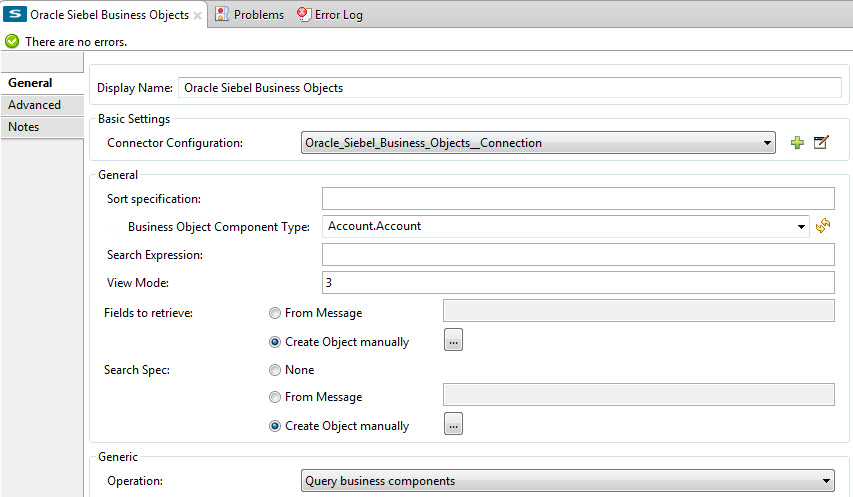Click the 'Basic Settings' group heading
The width and height of the screenshot is (853, 497).
(134, 119)
